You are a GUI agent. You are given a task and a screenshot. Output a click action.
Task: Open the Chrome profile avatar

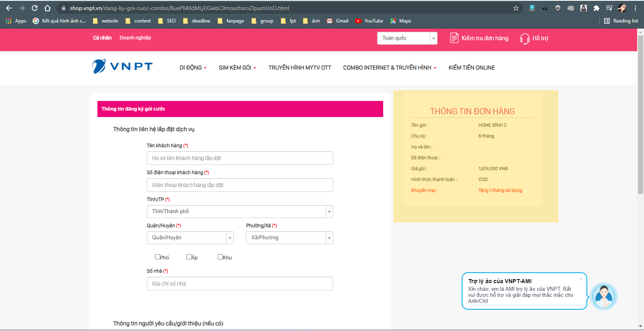click(622, 8)
